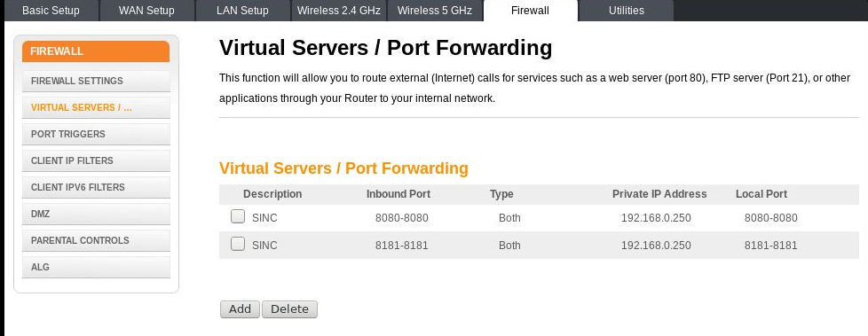
Task: Click the Delete button
Action: pyautogui.click(x=289, y=309)
